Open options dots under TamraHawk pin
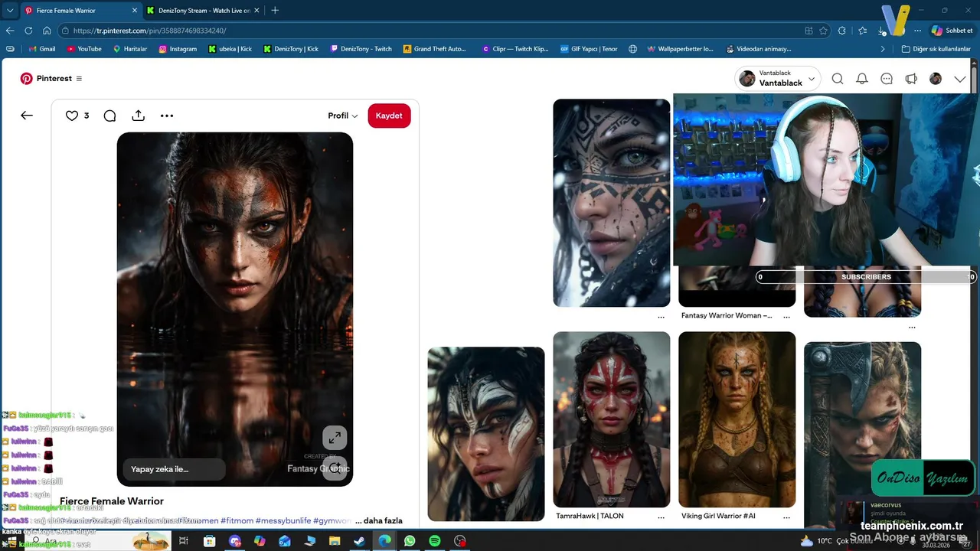980x551 pixels. (x=661, y=518)
